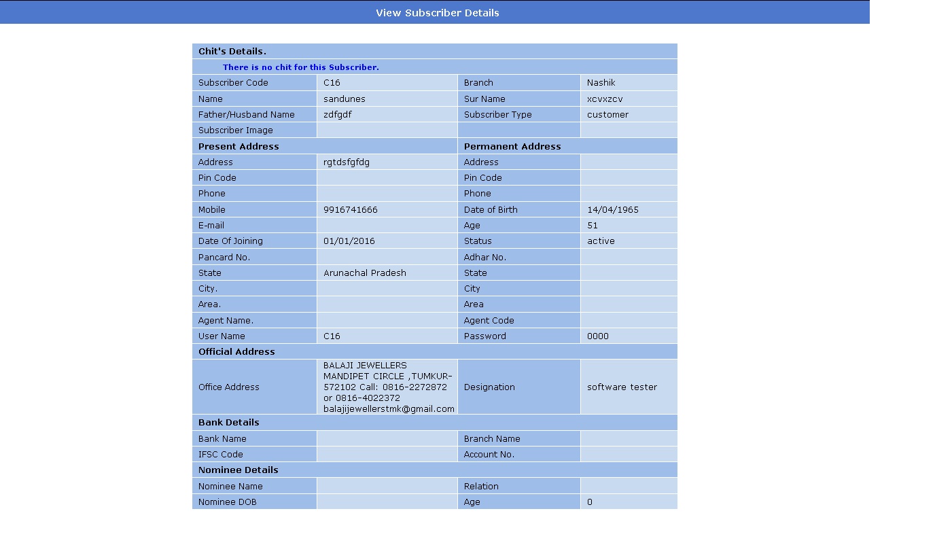Select the Nominee Name label

(x=230, y=487)
